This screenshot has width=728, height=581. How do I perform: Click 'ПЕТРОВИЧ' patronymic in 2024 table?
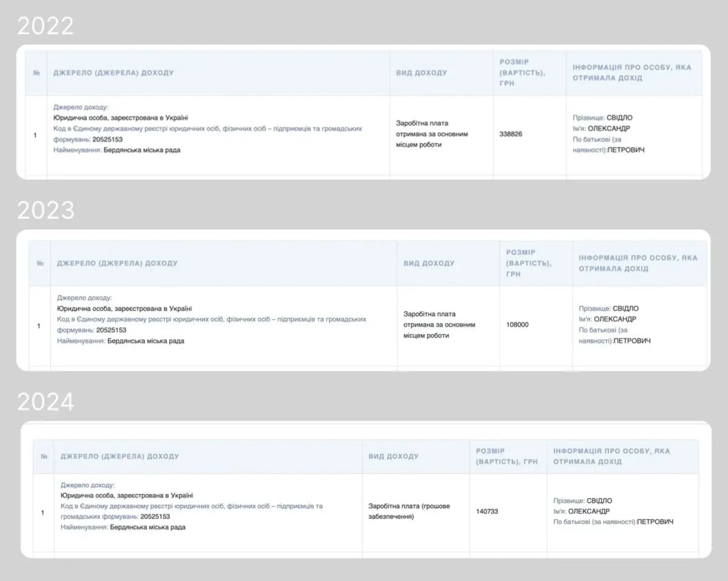655,522
